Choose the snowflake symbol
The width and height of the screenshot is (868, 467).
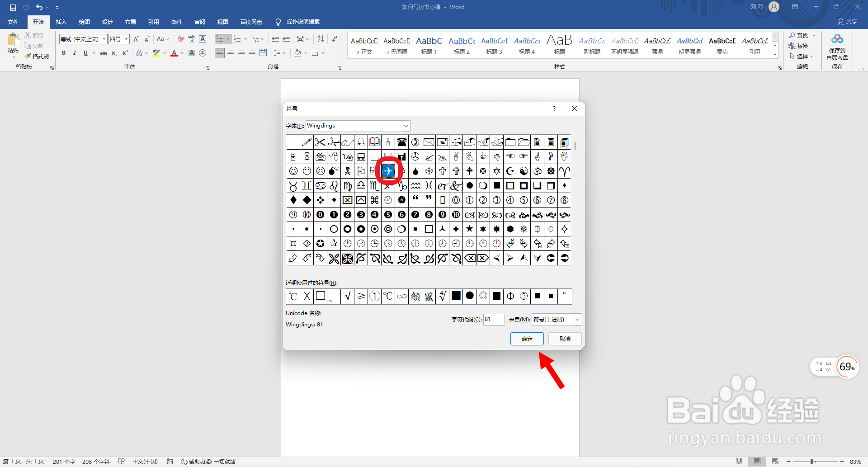[x=429, y=171]
